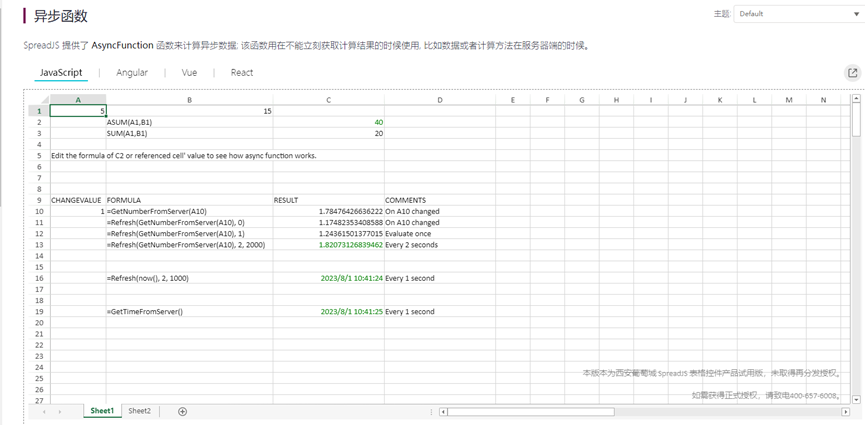
Task: Select row 25 header
Action: pyautogui.click(x=39, y=378)
